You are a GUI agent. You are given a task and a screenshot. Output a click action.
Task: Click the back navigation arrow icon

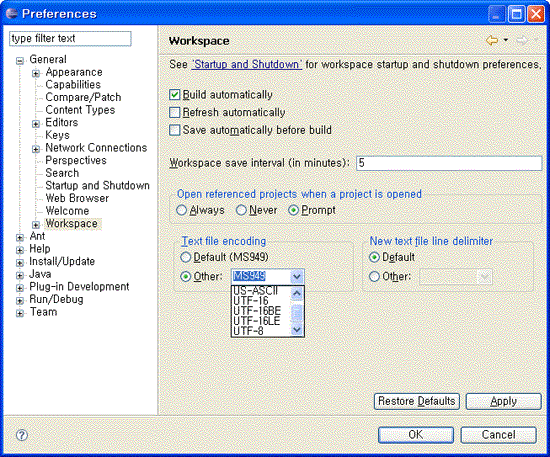click(492, 40)
